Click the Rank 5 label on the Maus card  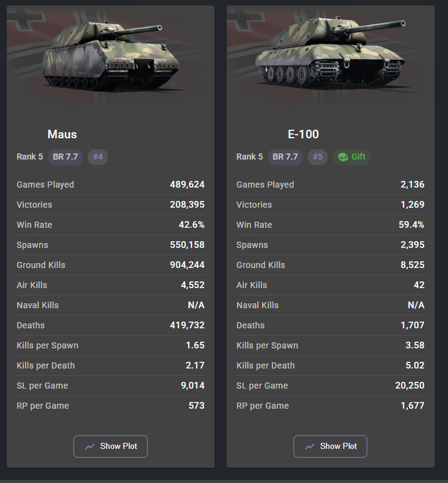30,157
